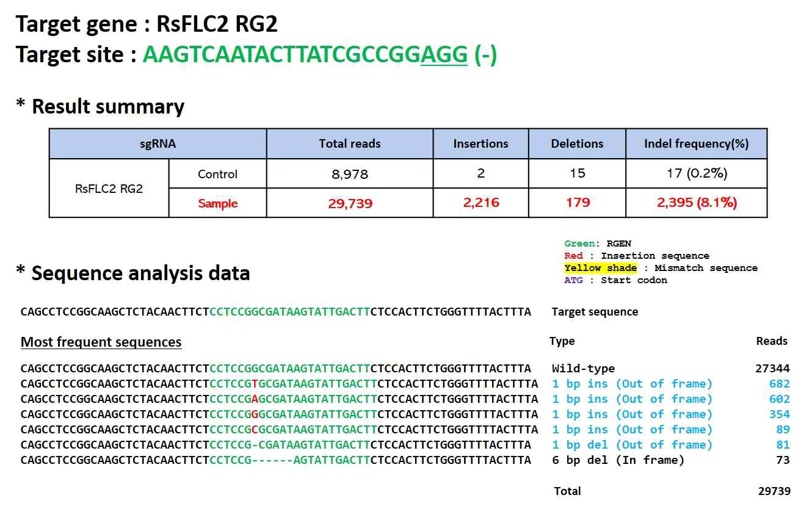The image size is (812, 506).
Task: Click the reads count 602
Action: (x=780, y=399)
